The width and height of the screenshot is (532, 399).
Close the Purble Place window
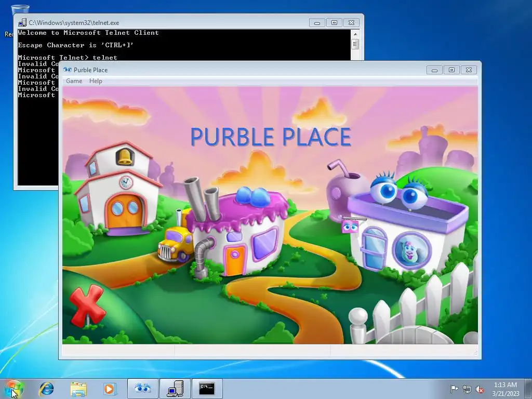(x=469, y=70)
